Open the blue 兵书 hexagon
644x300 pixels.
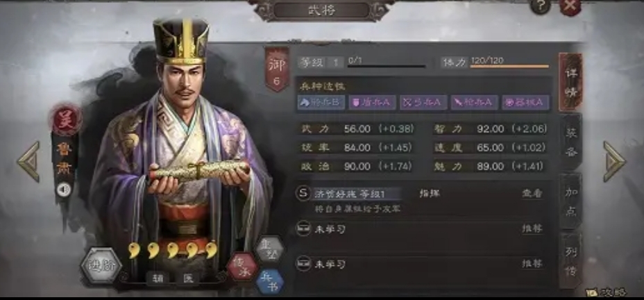click(x=269, y=281)
